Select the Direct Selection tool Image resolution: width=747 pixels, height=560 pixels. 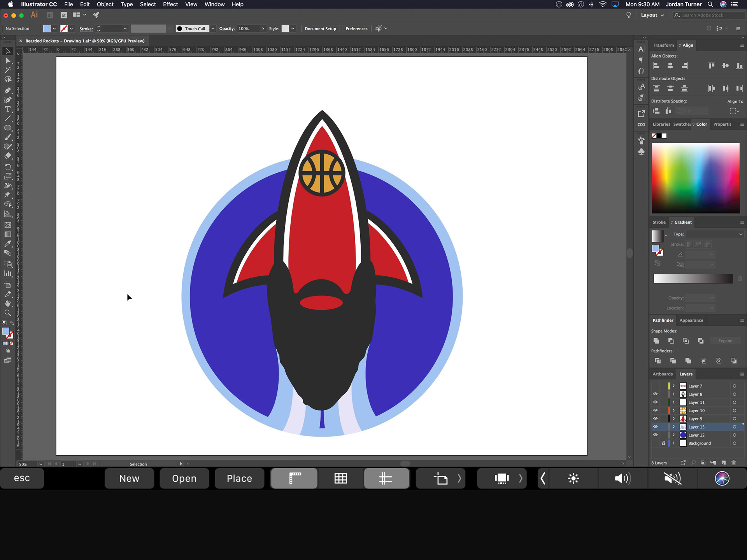[x=7, y=61]
